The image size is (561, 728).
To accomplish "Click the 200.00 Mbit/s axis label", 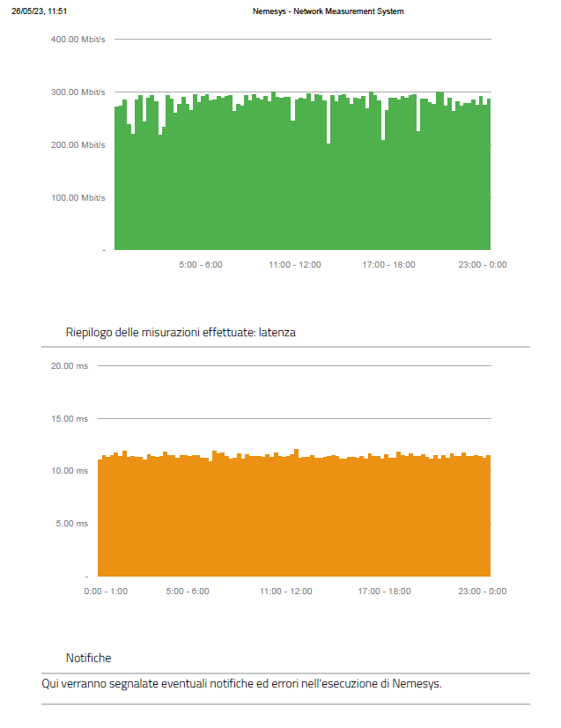I will click(78, 145).
